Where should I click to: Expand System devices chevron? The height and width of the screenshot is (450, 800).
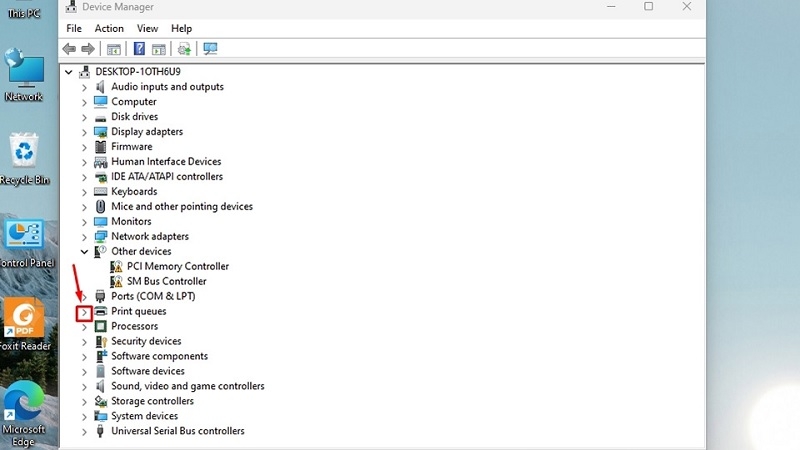click(x=84, y=416)
